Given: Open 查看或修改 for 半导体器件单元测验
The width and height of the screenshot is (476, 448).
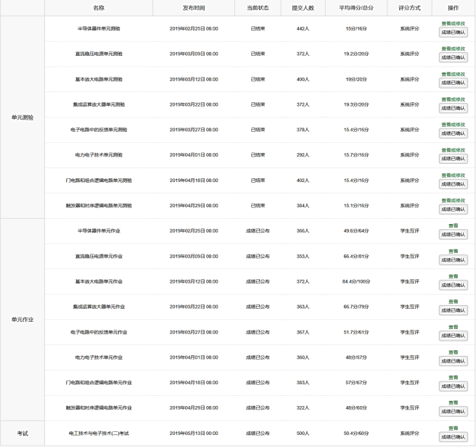Looking at the screenshot, I should [x=453, y=23].
